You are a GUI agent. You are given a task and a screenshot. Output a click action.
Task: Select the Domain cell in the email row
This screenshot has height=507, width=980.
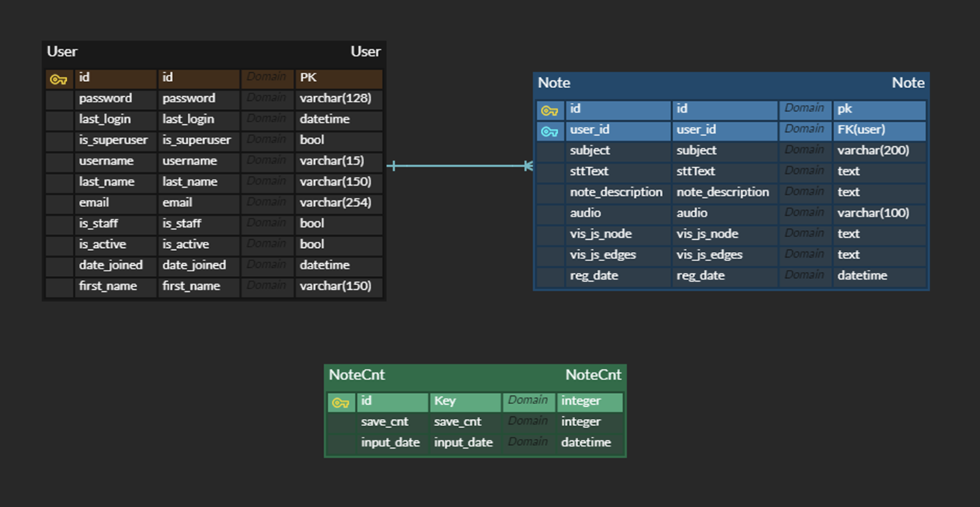[267, 203]
